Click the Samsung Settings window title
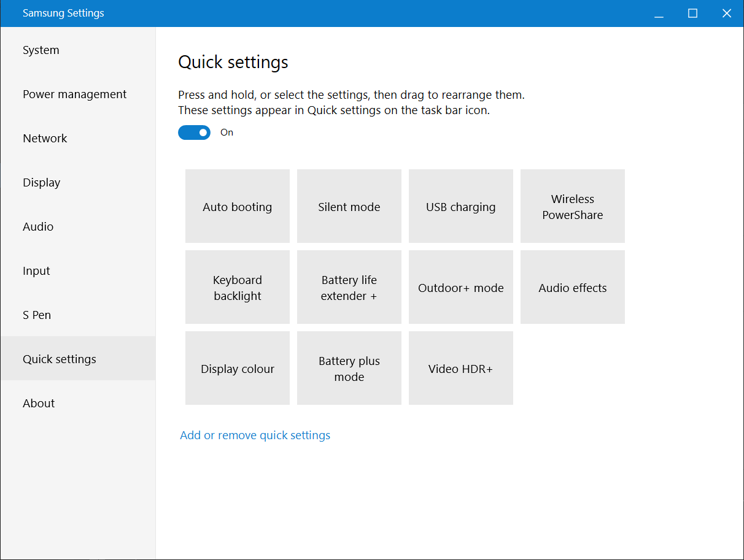The height and width of the screenshot is (560, 744). [x=63, y=13]
